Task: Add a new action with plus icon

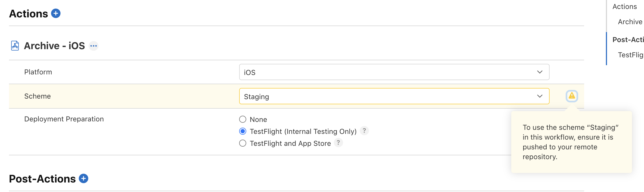Action: point(56,13)
